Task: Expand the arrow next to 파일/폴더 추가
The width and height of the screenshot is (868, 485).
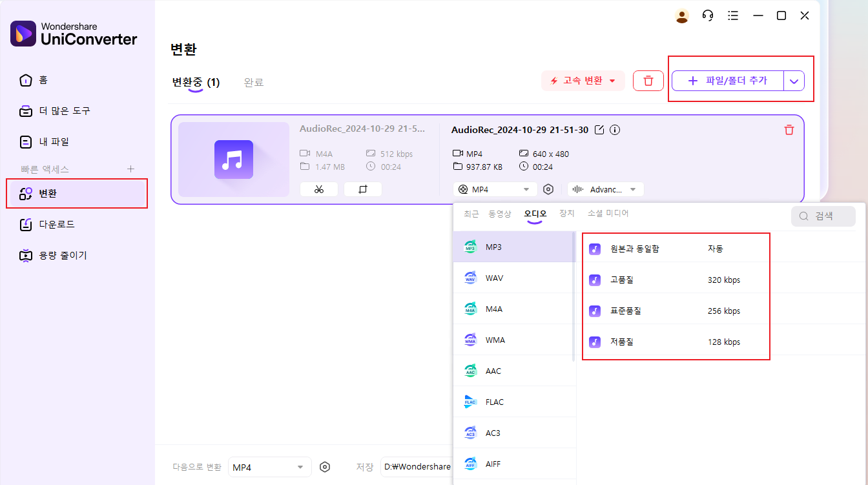Action: 794,81
